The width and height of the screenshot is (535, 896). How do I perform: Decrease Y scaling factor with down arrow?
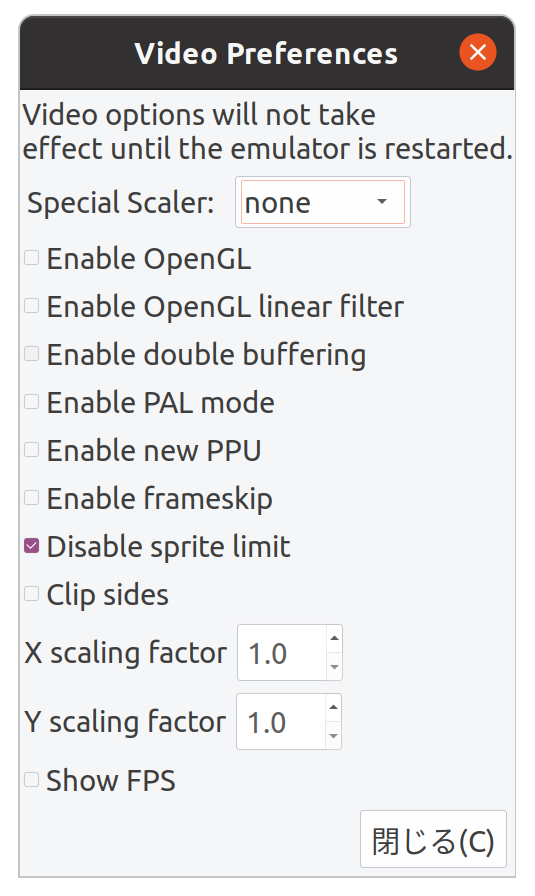point(333,735)
